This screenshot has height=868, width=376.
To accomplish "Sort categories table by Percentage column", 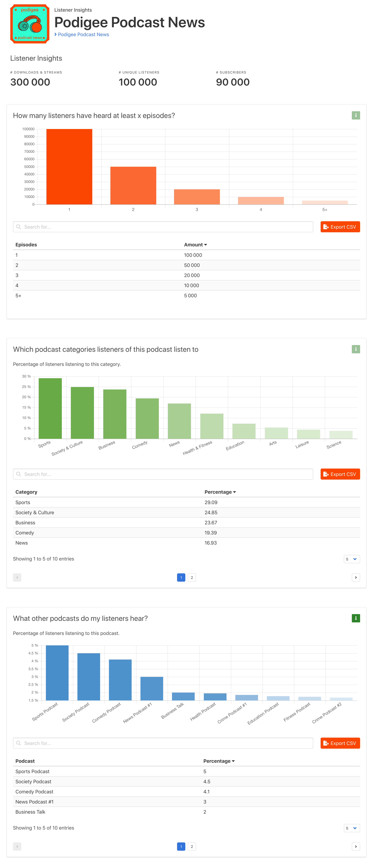I will click(x=220, y=492).
